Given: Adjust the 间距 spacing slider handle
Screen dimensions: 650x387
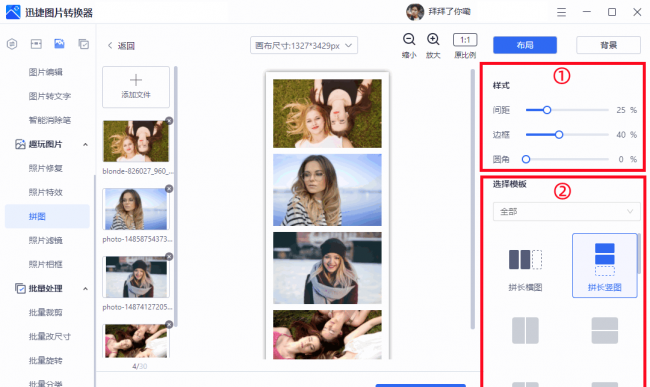Looking at the screenshot, I should (547, 110).
